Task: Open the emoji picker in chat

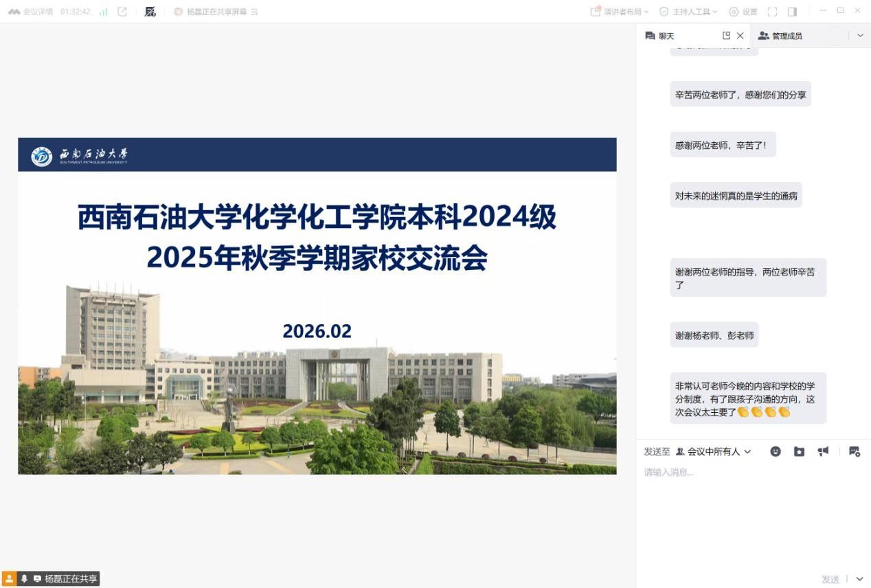Action: point(776,451)
